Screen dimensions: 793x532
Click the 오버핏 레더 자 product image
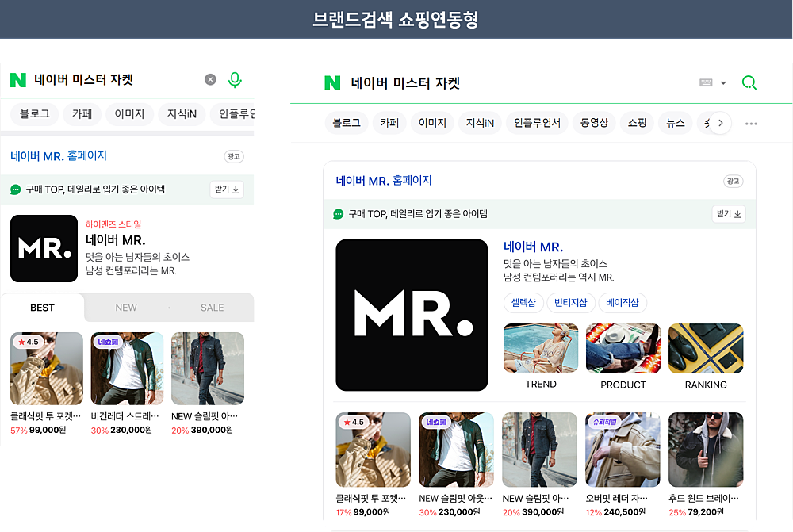click(623, 450)
